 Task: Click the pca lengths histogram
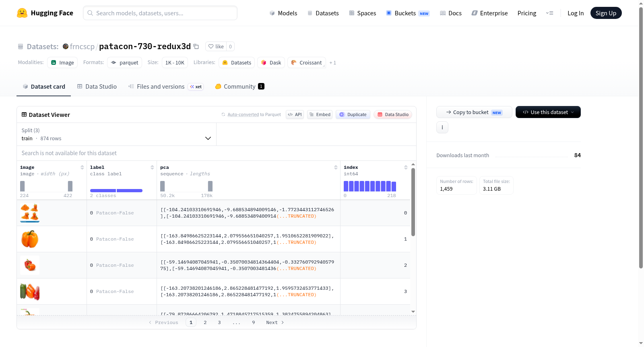[186, 186]
